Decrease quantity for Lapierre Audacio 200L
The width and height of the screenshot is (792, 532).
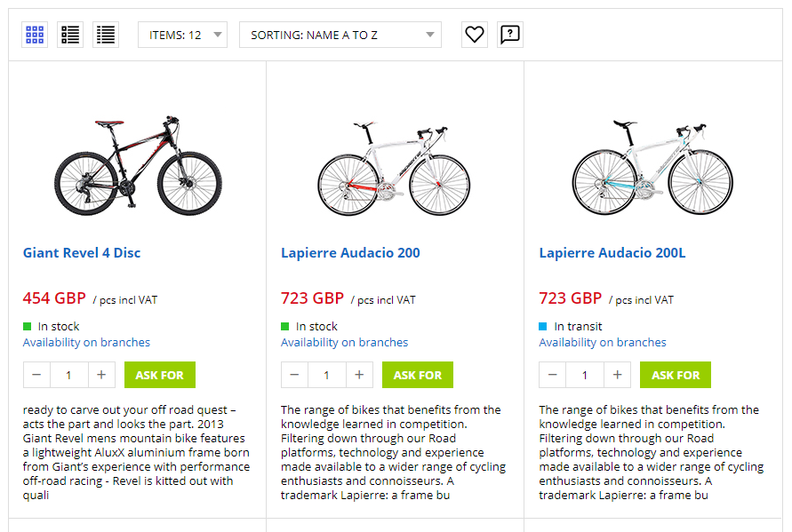point(553,375)
